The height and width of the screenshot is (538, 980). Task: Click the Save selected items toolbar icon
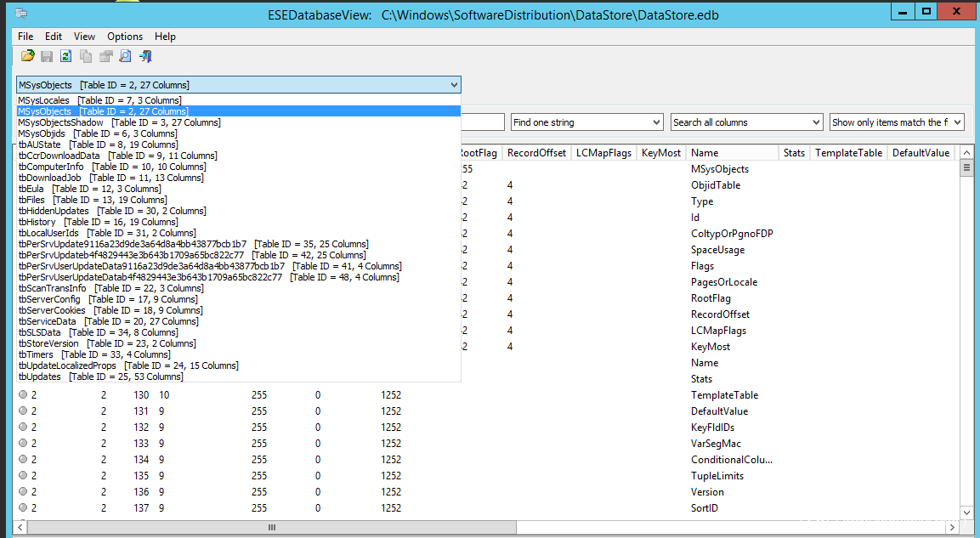coord(47,56)
